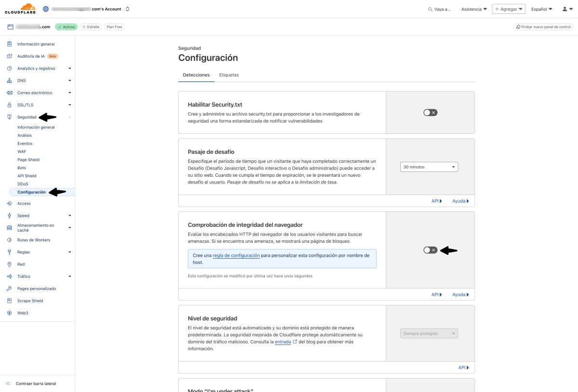Click the Reglas icon
Viewport: 578px width, 392px height.
9,252
